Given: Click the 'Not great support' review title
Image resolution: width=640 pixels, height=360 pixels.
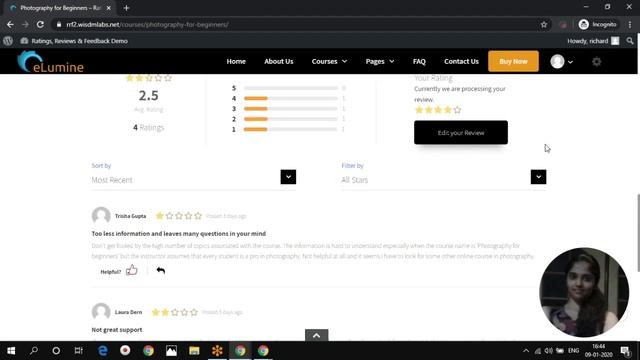Looking at the screenshot, I should tap(117, 330).
